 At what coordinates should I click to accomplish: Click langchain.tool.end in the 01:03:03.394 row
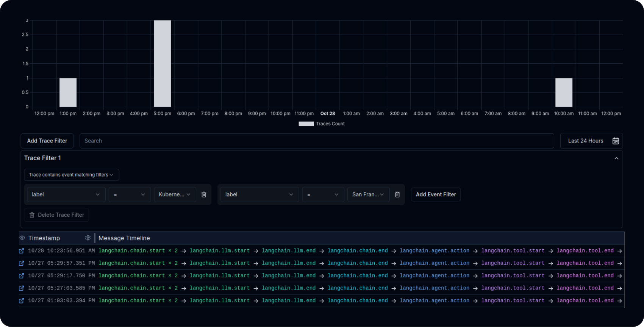(x=585, y=301)
